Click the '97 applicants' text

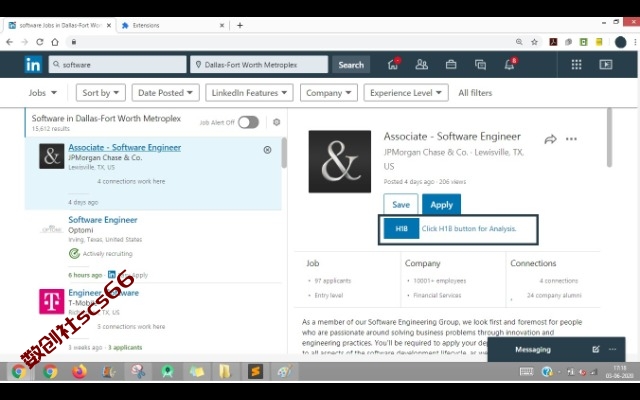tap(333, 281)
